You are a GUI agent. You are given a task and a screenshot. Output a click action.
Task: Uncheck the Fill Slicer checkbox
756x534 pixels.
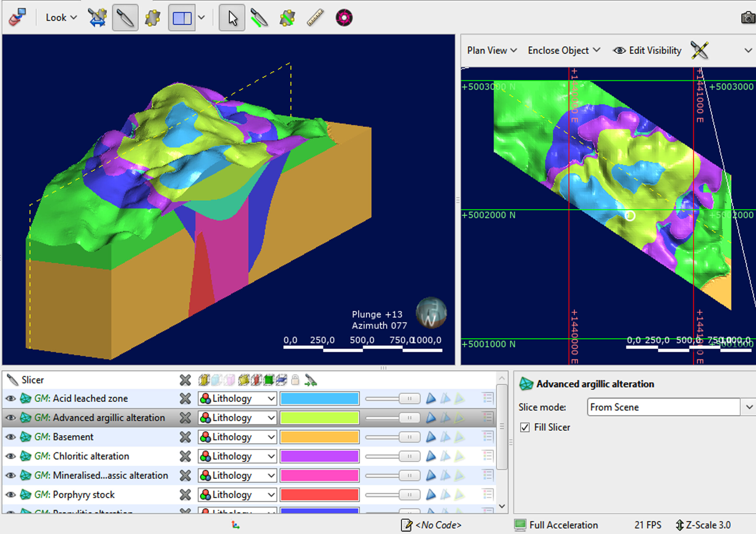525,427
